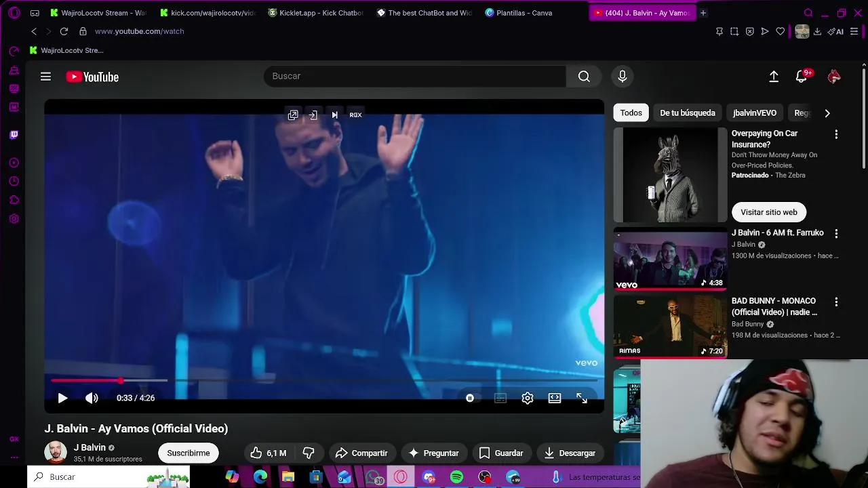Switch to The best ChatBot tab
Viewport: 868px width, 488px height.
coord(425,13)
